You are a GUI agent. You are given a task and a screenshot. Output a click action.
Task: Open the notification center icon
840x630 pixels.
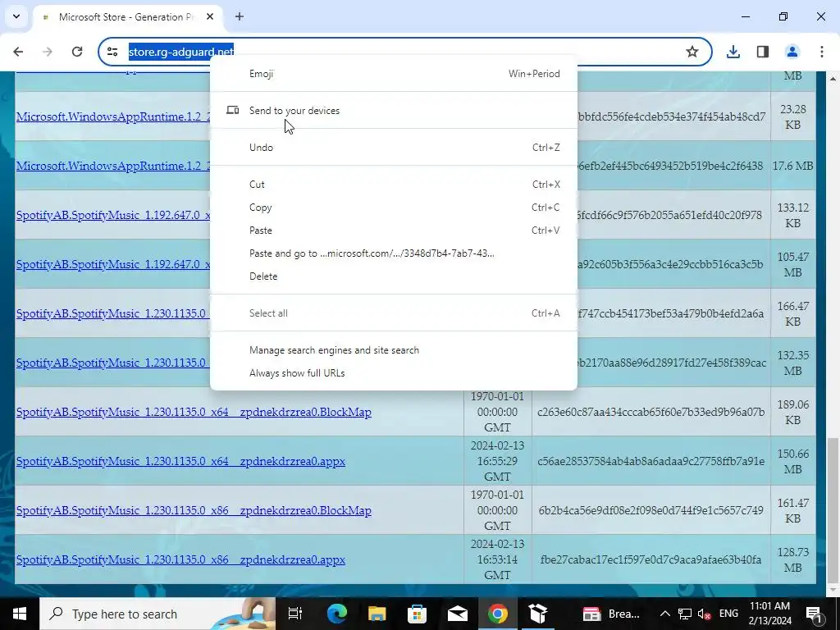pos(814,614)
